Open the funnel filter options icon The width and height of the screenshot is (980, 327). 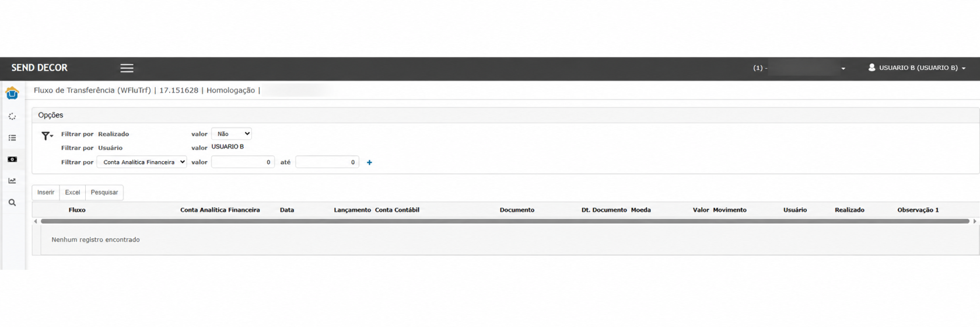click(47, 136)
